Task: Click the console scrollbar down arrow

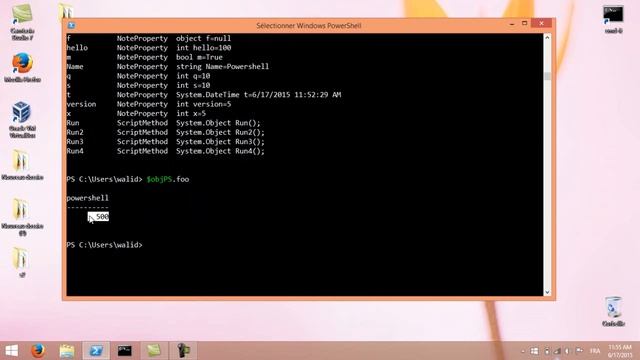Action: coord(547,292)
